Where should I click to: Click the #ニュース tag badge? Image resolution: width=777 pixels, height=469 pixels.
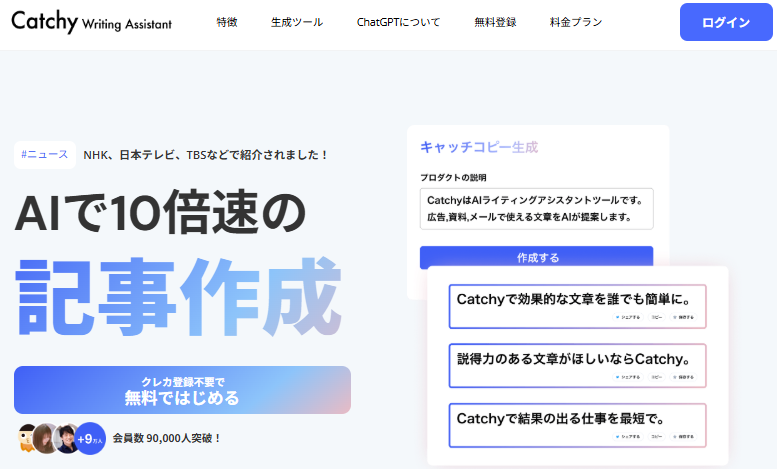[45, 154]
